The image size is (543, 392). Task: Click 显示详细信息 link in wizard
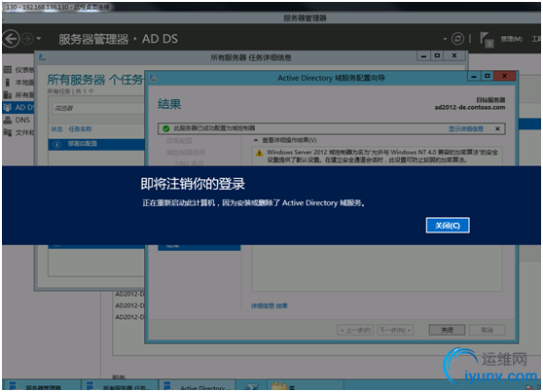click(x=466, y=128)
